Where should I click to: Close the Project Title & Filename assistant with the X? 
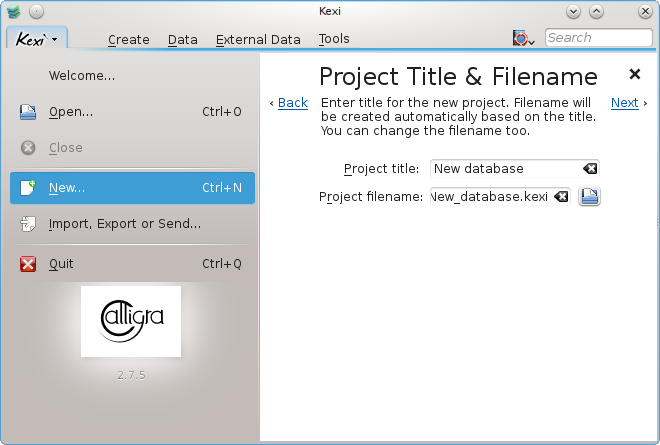pos(634,74)
